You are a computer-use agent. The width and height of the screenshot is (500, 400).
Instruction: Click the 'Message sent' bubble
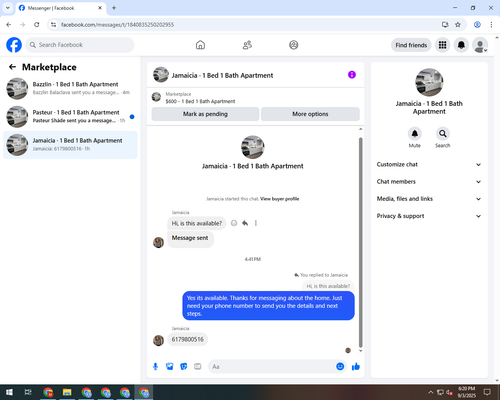pos(190,239)
